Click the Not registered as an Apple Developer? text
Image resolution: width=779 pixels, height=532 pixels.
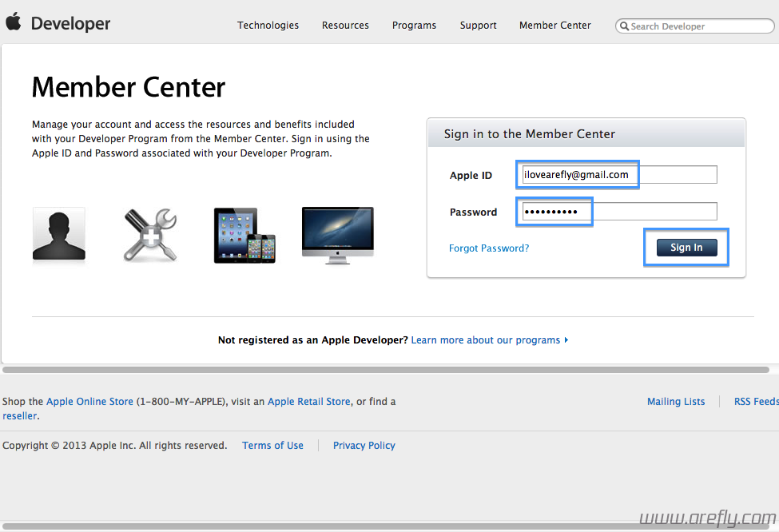click(x=312, y=340)
